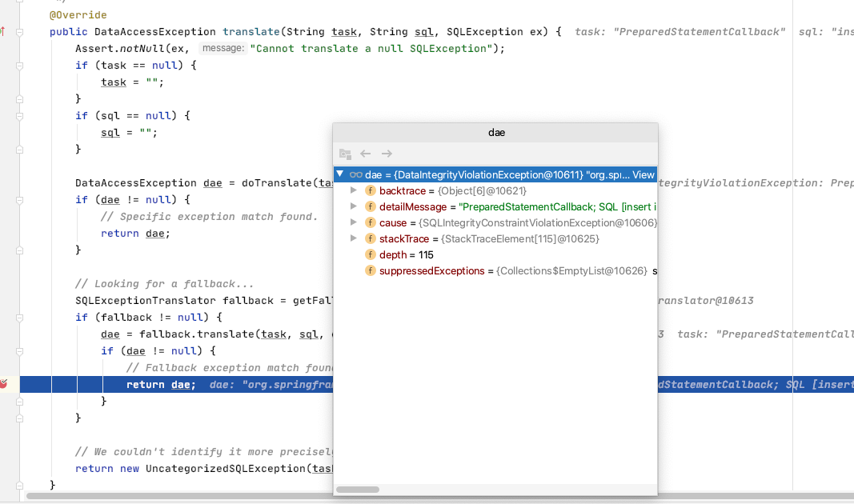
Task: Go back using the dae popup's left arrow
Action: [366, 154]
